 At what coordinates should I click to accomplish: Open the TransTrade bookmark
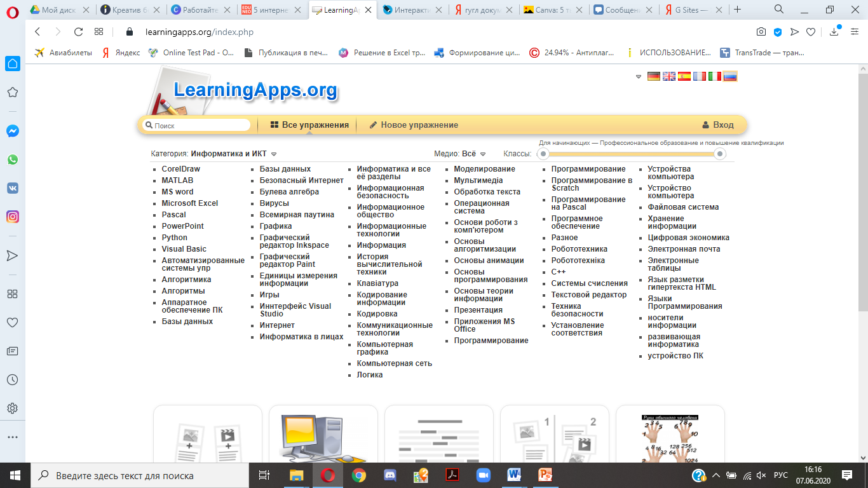coord(762,53)
